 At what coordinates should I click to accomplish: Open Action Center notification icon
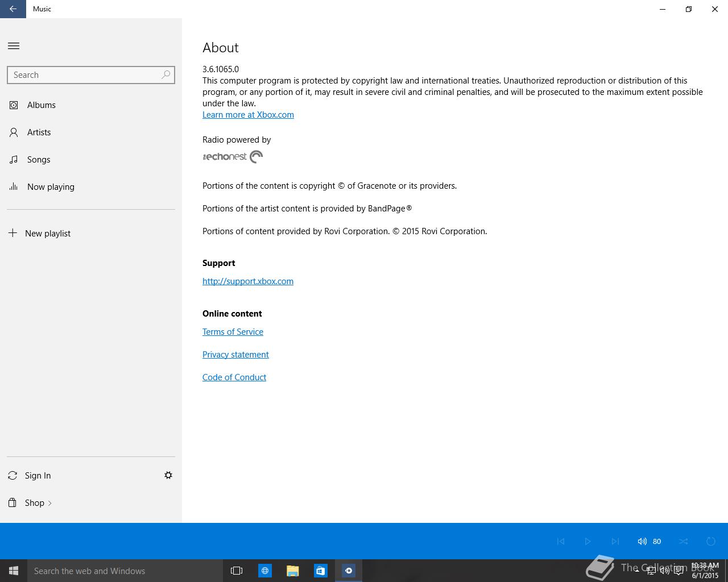[679, 571]
